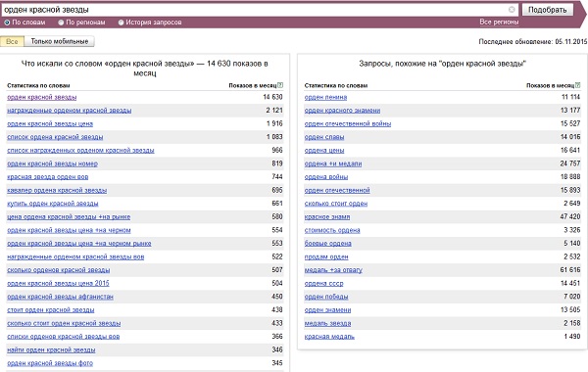The width and height of the screenshot is (588, 372).
Task: Open 'орден красной звезды номер' link
Action: [x=53, y=163]
